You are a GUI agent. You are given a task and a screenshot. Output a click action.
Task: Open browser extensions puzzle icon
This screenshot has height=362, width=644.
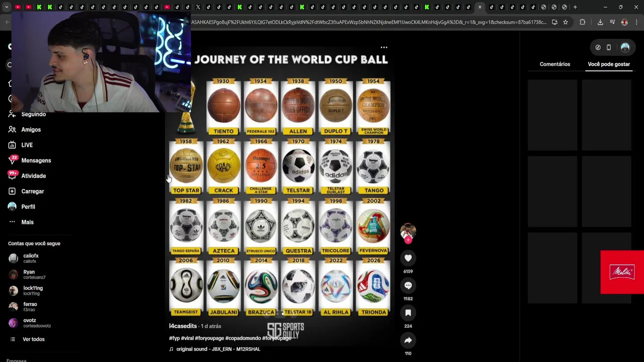point(583,22)
